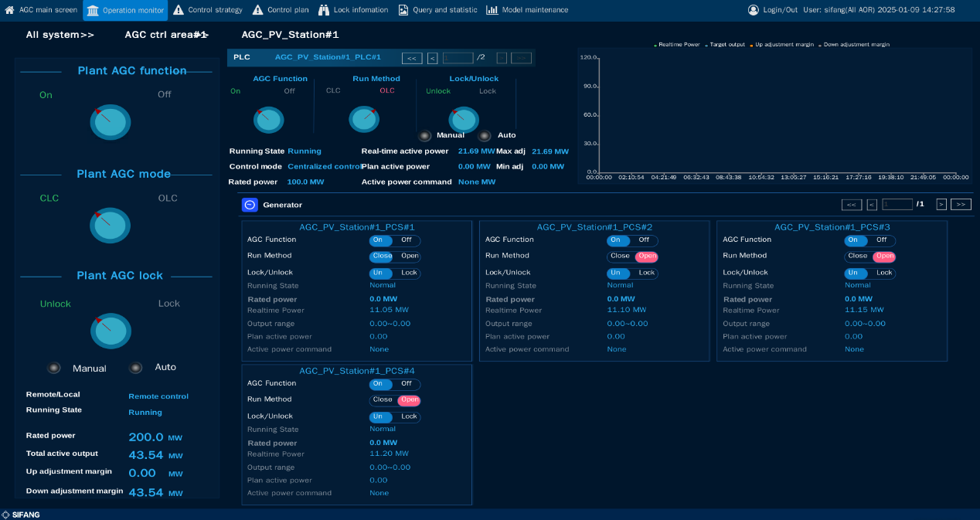This screenshot has width=980, height=520.
Task: Navigate to All system breadcrumb
Action: coord(60,35)
